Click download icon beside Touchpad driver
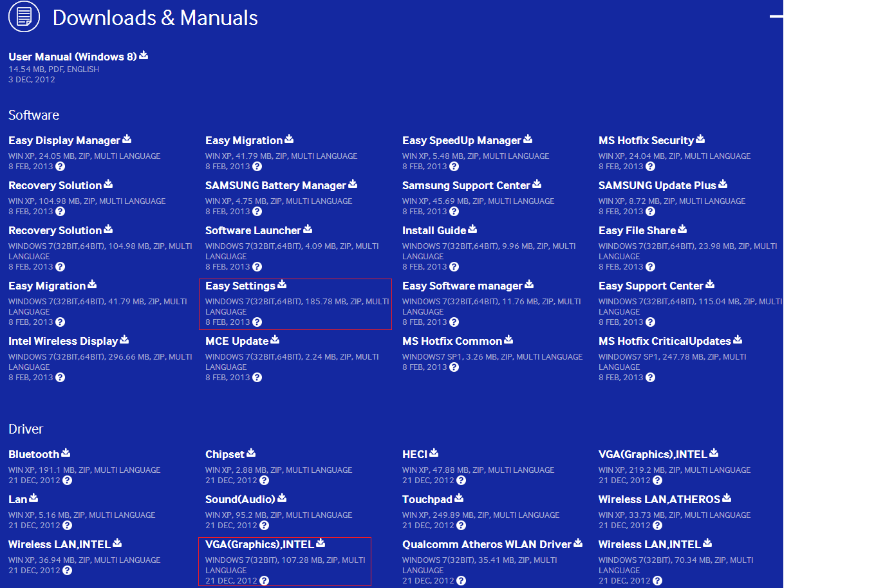This screenshot has width=894, height=588. (459, 498)
